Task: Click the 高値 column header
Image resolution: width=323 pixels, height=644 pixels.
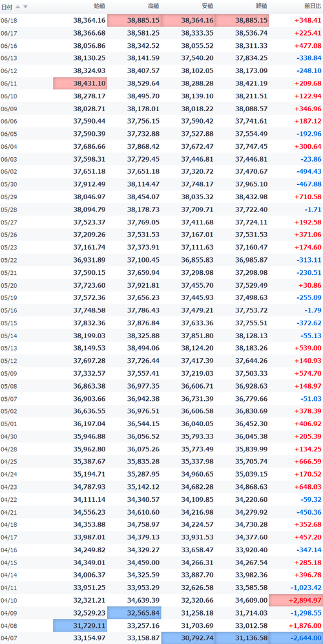Action: 154,6
